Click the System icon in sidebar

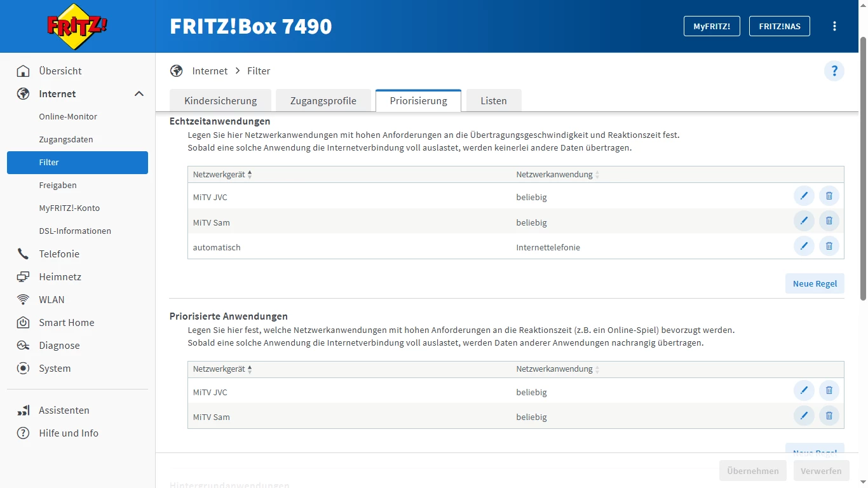tap(24, 368)
